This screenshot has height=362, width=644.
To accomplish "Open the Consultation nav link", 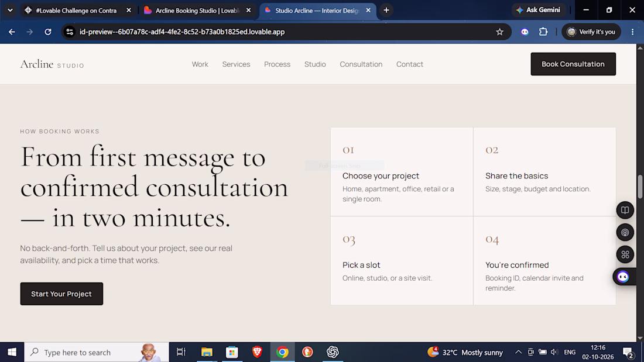I will click(x=361, y=64).
